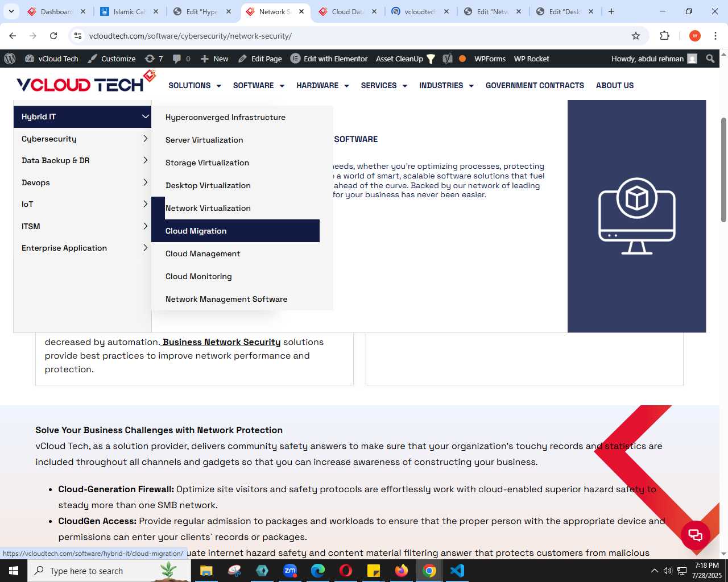Open GOVERNMENT CONTRACTS page
Screen dimensions: 728x582
[535, 85]
